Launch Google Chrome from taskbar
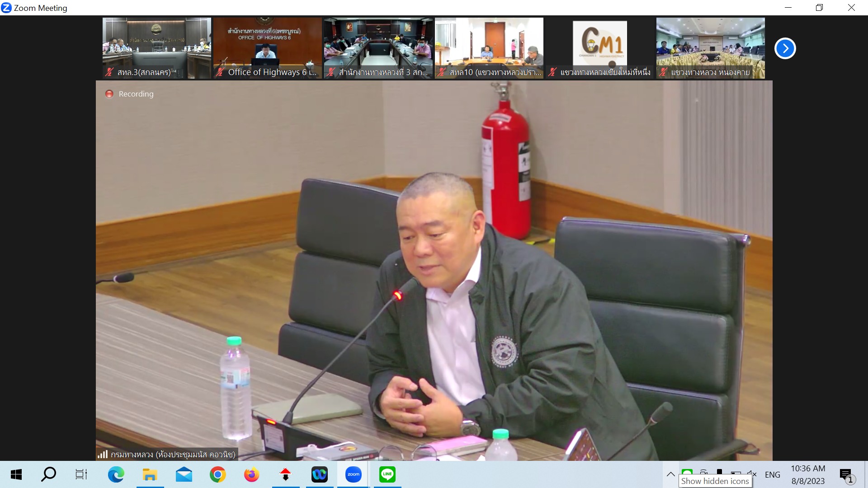The width and height of the screenshot is (868, 488). [x=217, y=474]
